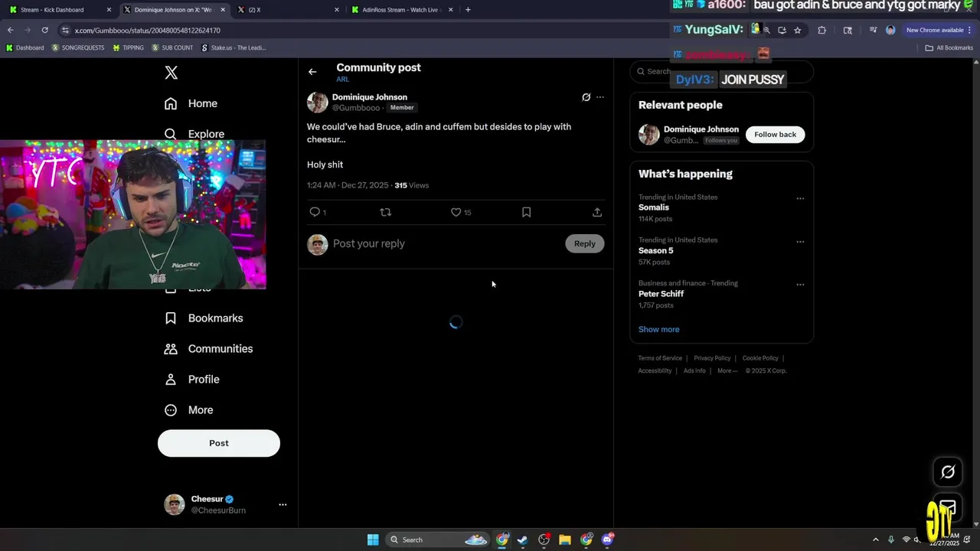Screen dimensions: 980x551
Task: Open account options next to Cheesur
Action: (x=283, y=504)
